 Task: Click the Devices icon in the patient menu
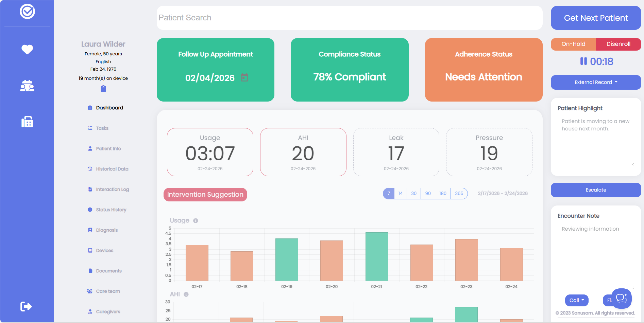coord(90,250)
